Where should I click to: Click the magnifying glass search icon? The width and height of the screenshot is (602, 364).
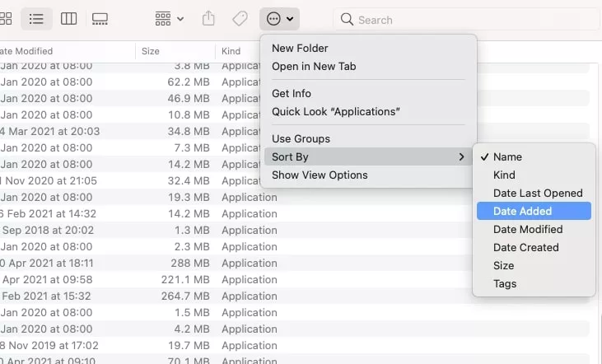click(347, 19)
